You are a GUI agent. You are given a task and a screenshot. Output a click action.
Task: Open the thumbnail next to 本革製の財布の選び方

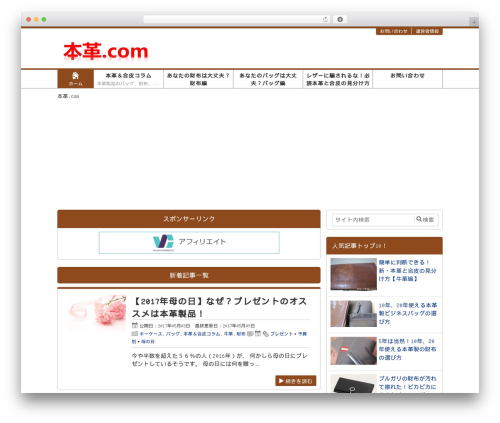[353, 351]
